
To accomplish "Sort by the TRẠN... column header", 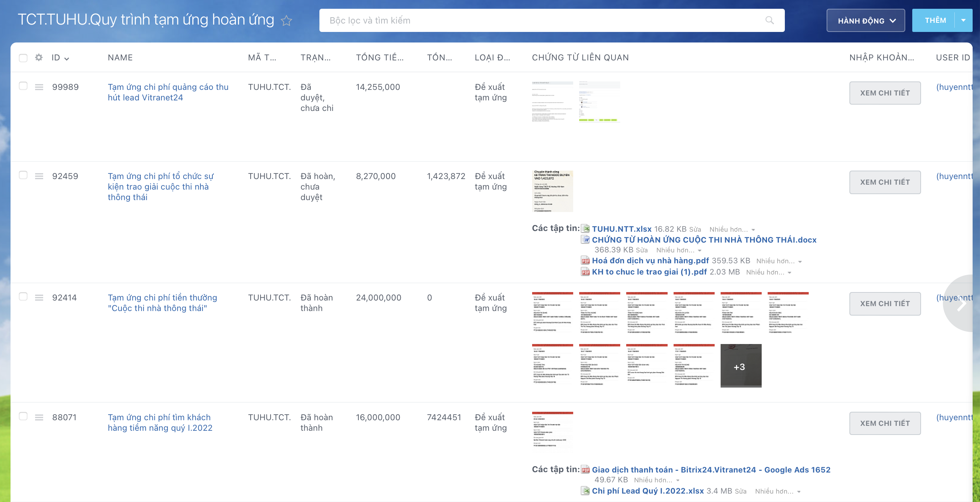I will point(316,58).
